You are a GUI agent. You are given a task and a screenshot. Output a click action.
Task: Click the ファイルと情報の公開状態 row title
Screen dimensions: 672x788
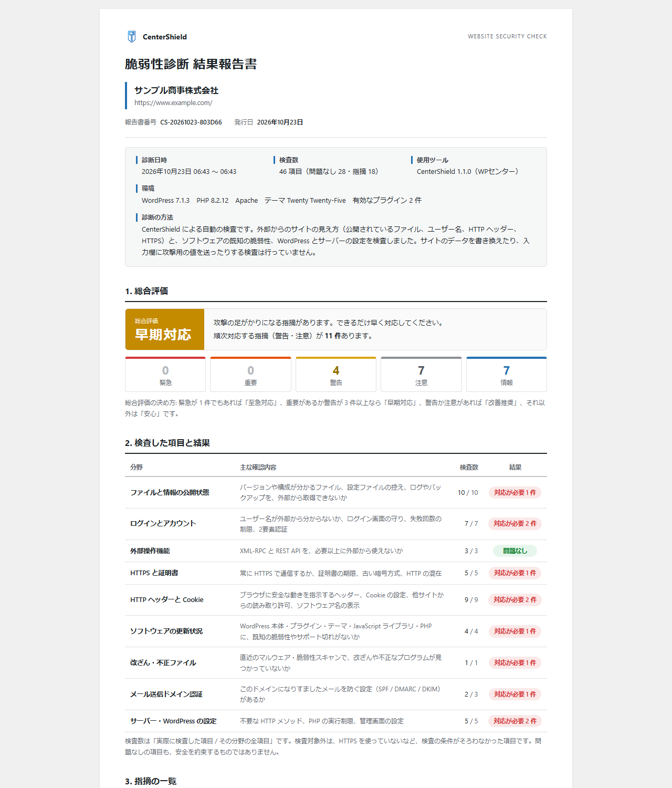point(170,493)
